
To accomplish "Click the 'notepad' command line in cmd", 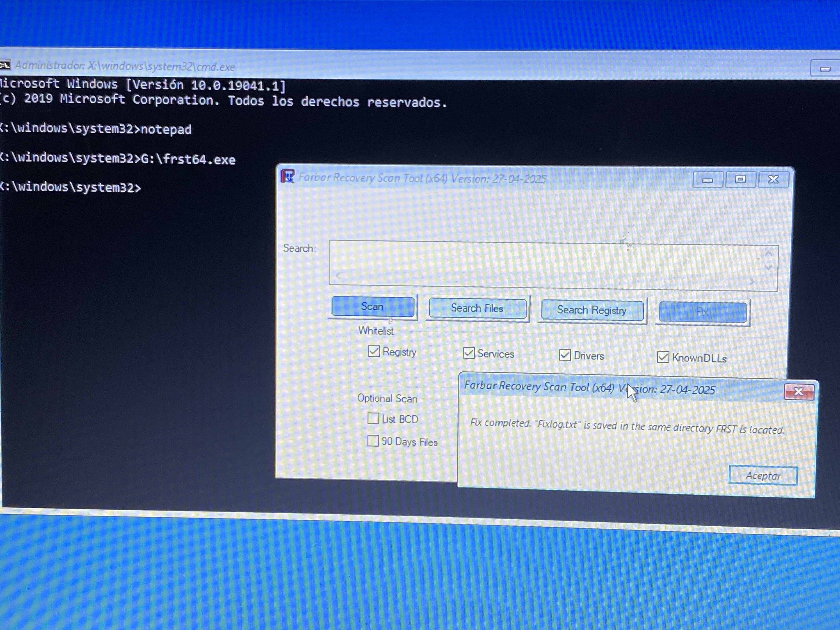I will click(96, 129).
